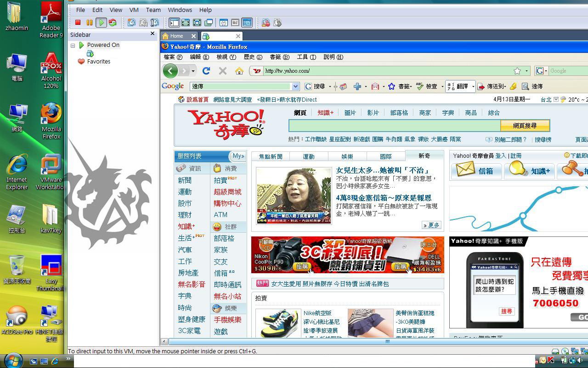The height and width of the screenshot is (368, 588).
Task: Close the VMware Sidebar panel
Action: click(x=153, y=34)
